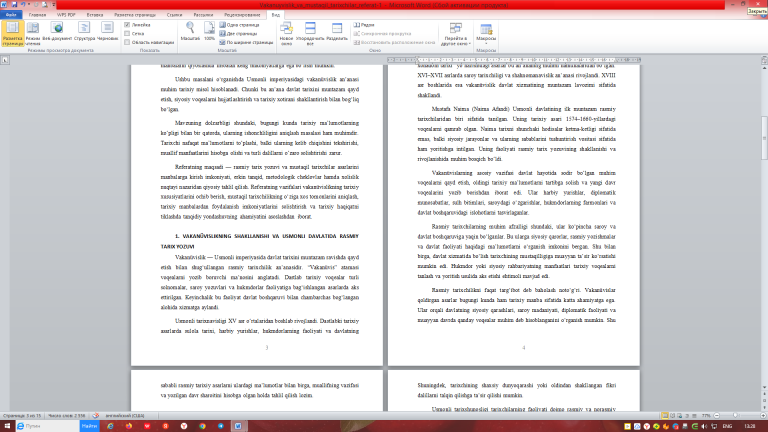This screenshot has height=432, width=768.
Task: Click Одна страница zoom button
Action: click(x=240, y=24)
